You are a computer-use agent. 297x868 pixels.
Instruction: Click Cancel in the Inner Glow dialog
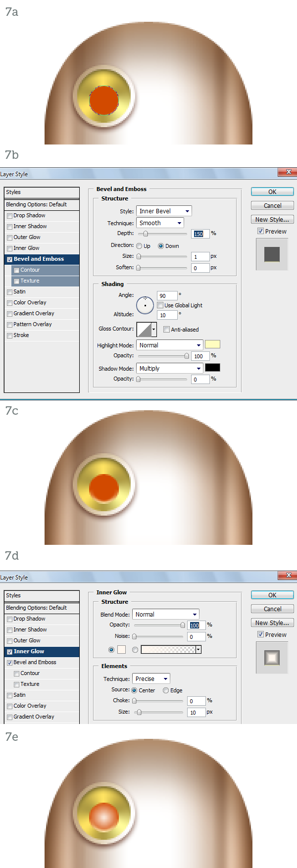coord(272,609)
